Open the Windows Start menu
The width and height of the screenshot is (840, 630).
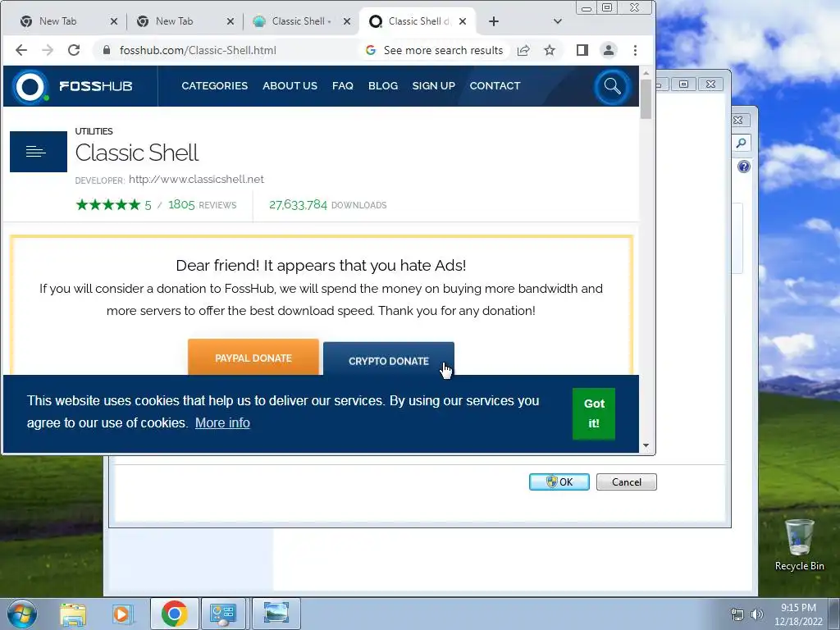tap(22, 614)
